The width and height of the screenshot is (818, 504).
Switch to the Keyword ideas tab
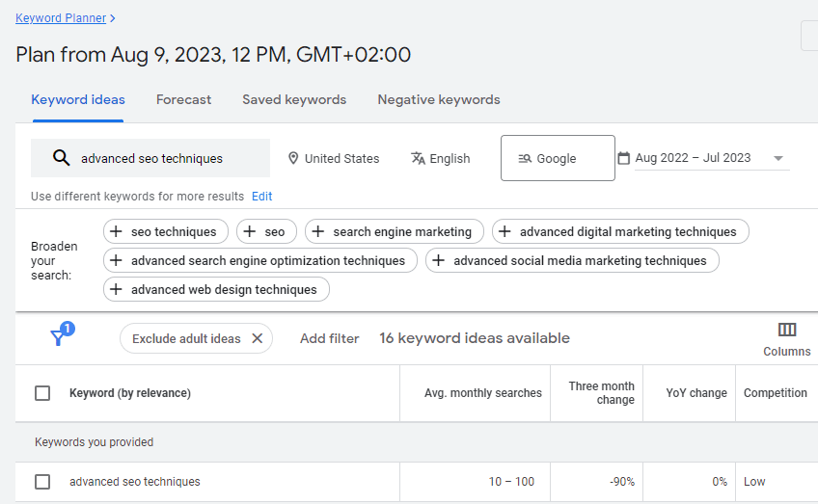78,99
